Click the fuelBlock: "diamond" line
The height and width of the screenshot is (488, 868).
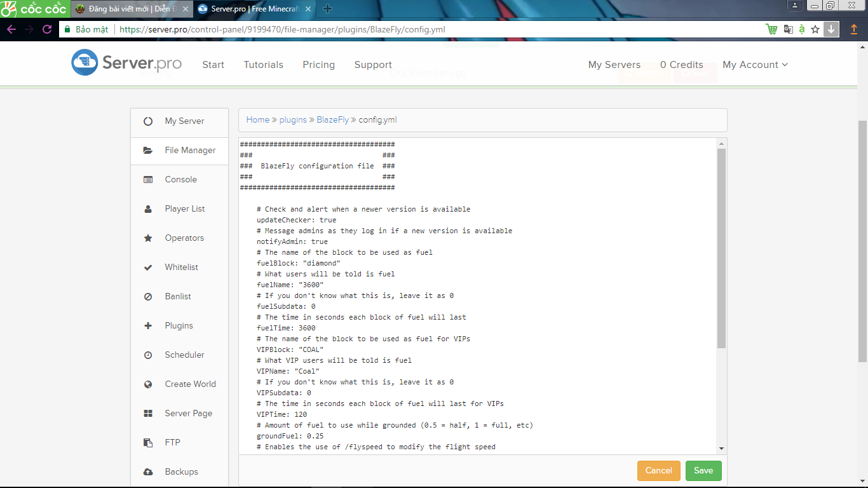(x=299, y=263)
